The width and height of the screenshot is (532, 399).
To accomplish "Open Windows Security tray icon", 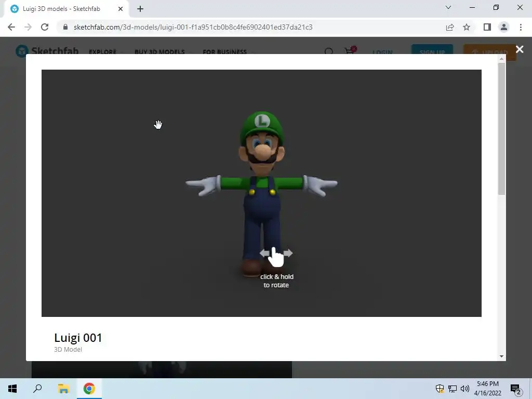I will [440, 389].
